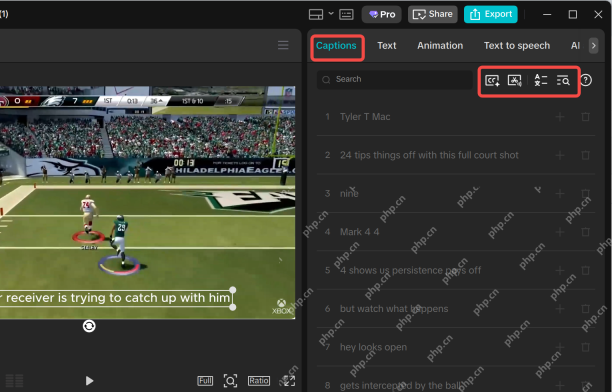Open the help question mark icon
The image size is (612, 392).
pyautogui.click(x=586, y=80)
